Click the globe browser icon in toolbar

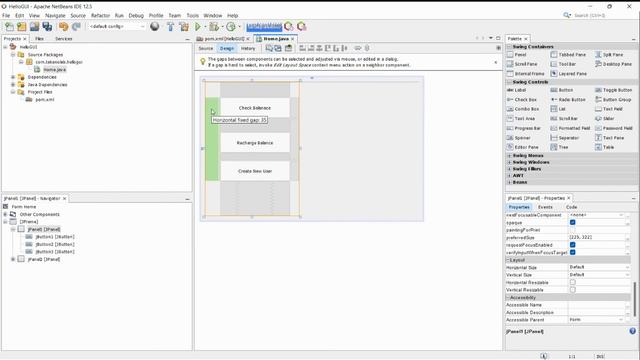(155, 27)
